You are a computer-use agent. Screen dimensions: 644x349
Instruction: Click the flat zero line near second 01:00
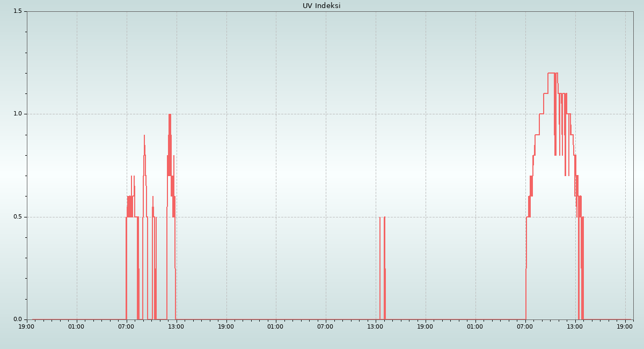point(276,319)
